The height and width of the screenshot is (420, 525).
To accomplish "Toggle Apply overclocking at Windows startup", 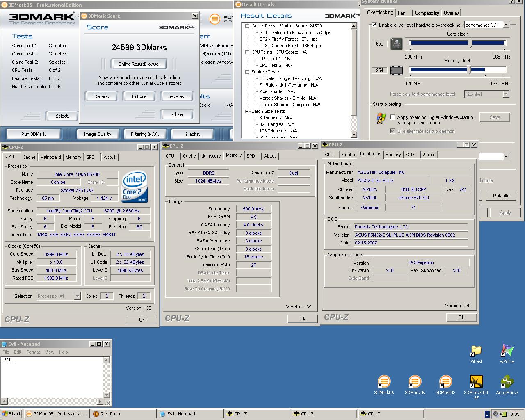I will (x=393, y=117).
